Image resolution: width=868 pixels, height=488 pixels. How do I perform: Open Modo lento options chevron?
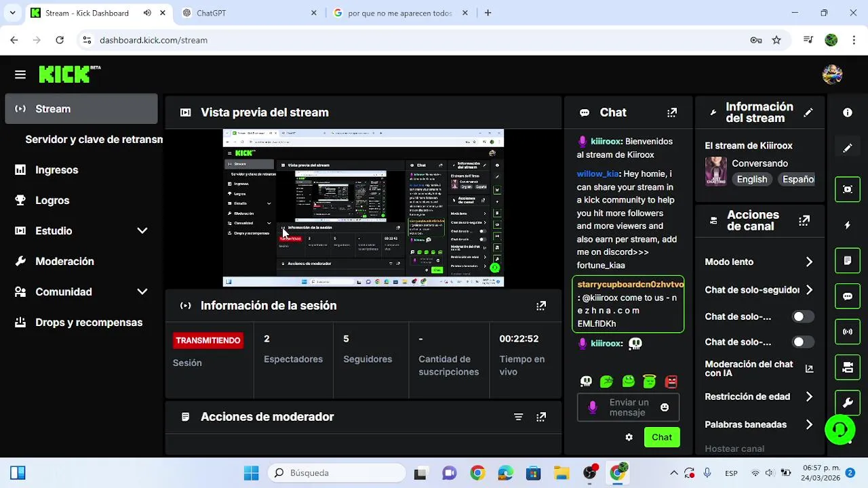[x=809, y=262]
